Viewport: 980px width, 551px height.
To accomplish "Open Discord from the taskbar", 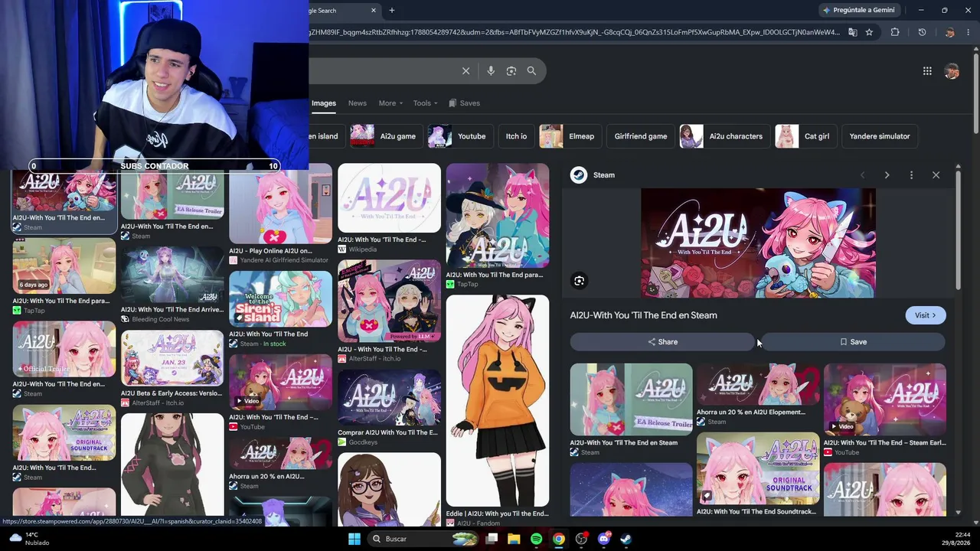I will click(603, 539).
